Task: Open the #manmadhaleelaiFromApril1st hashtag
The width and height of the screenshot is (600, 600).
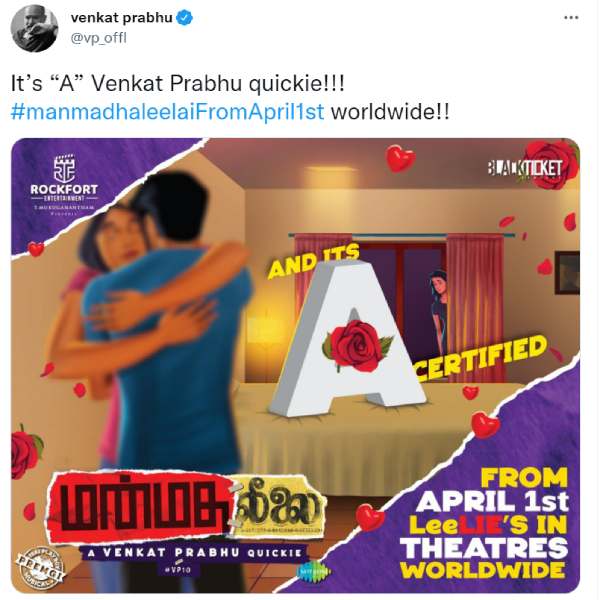Action: click(x=167, y=112)
